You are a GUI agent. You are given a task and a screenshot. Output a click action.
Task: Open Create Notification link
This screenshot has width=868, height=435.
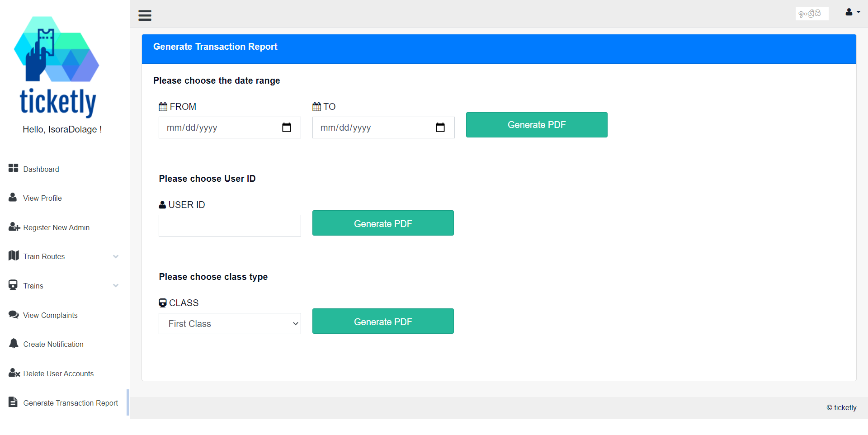[53, 344]
